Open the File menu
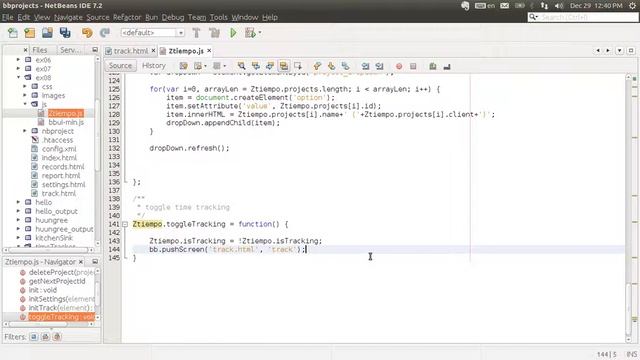Screen dimensions: 640x360 [8, 17]
